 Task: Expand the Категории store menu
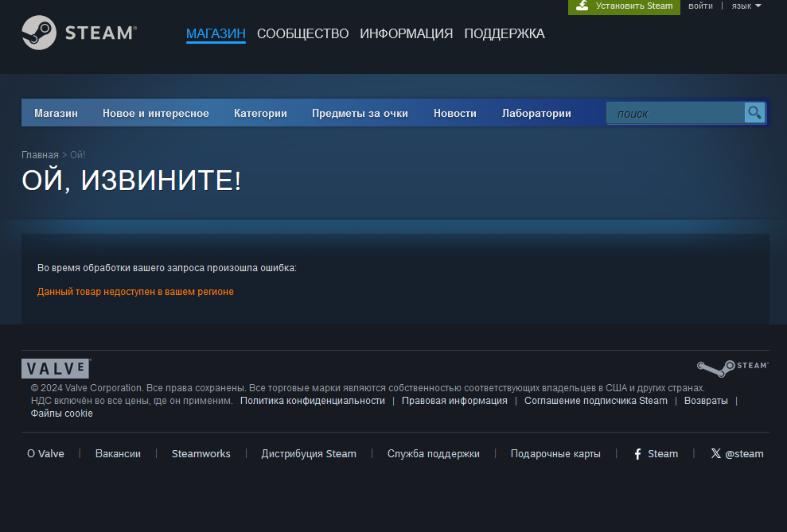click(260, 114)
